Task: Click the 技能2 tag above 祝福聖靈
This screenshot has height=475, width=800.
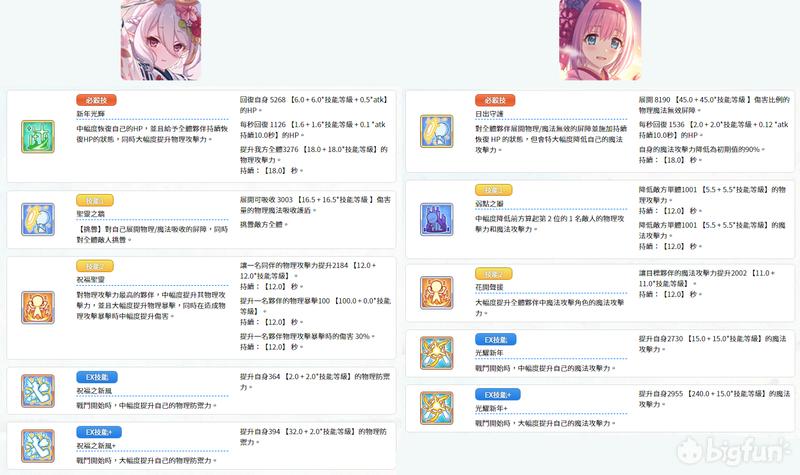Action: 95,266
